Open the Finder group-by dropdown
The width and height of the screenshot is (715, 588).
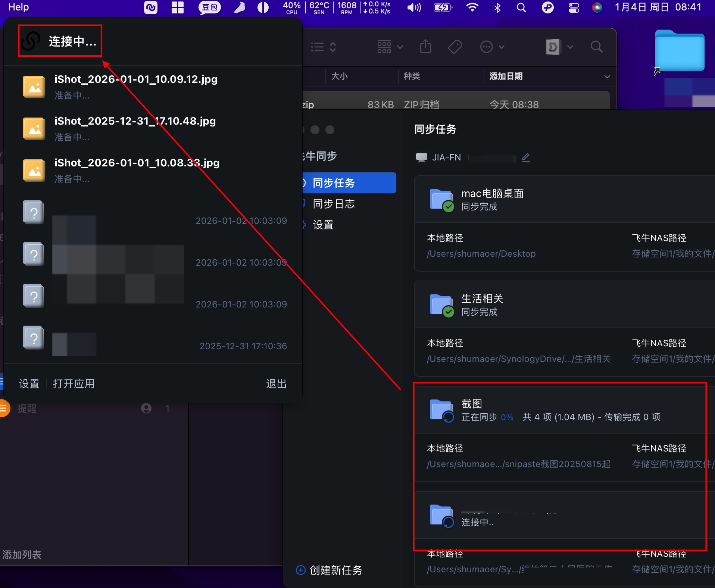[390, 47]
